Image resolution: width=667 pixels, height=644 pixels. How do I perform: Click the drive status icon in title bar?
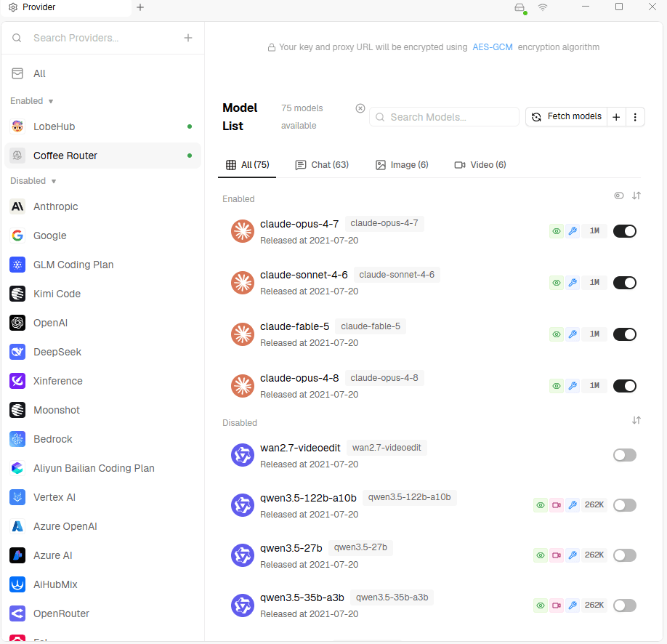pyautogui.click(x=520, y=7)
